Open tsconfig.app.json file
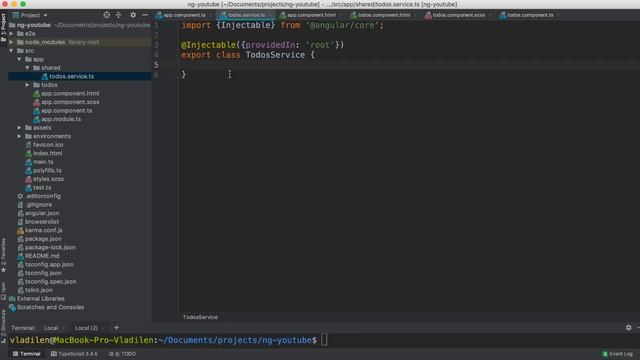 point(49,265)
